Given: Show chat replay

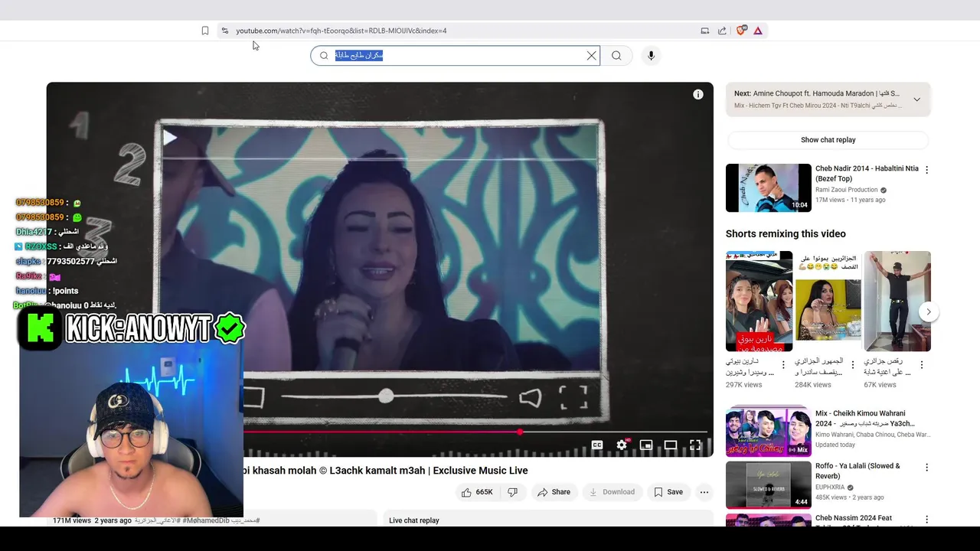Looking at the screenshot, I should 828,140.
